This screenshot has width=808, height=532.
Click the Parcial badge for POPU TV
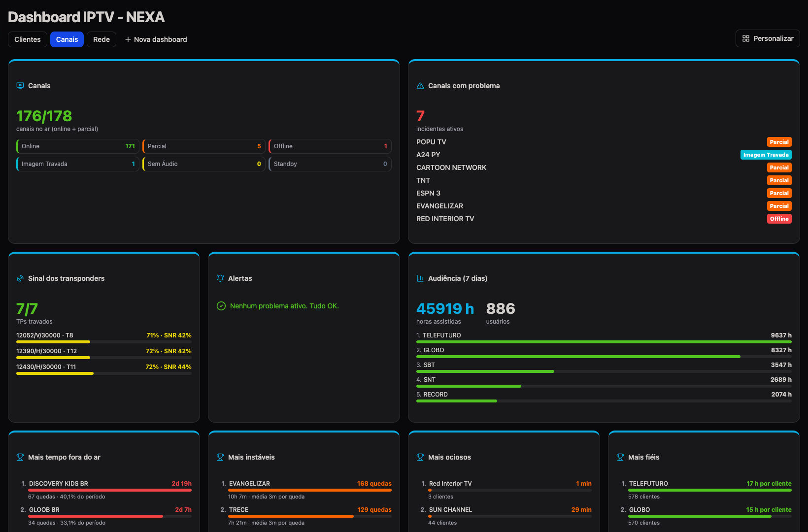pos(779,142)
